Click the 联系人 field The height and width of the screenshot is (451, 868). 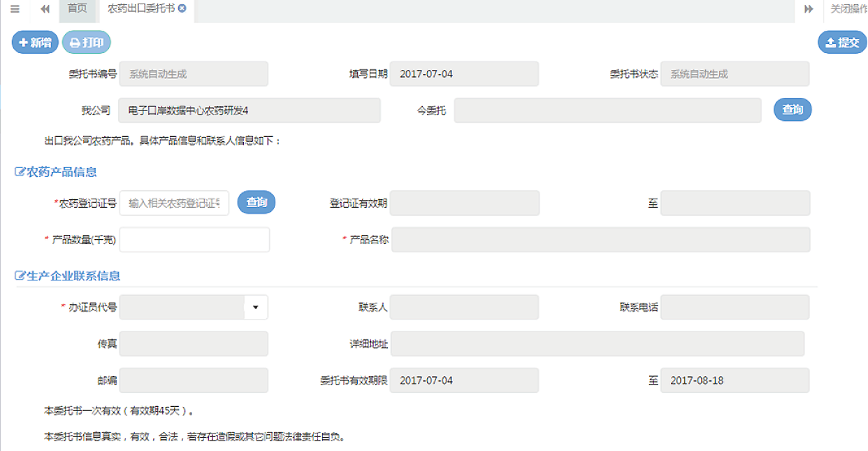pyautogui.click(x=464, y=307)
